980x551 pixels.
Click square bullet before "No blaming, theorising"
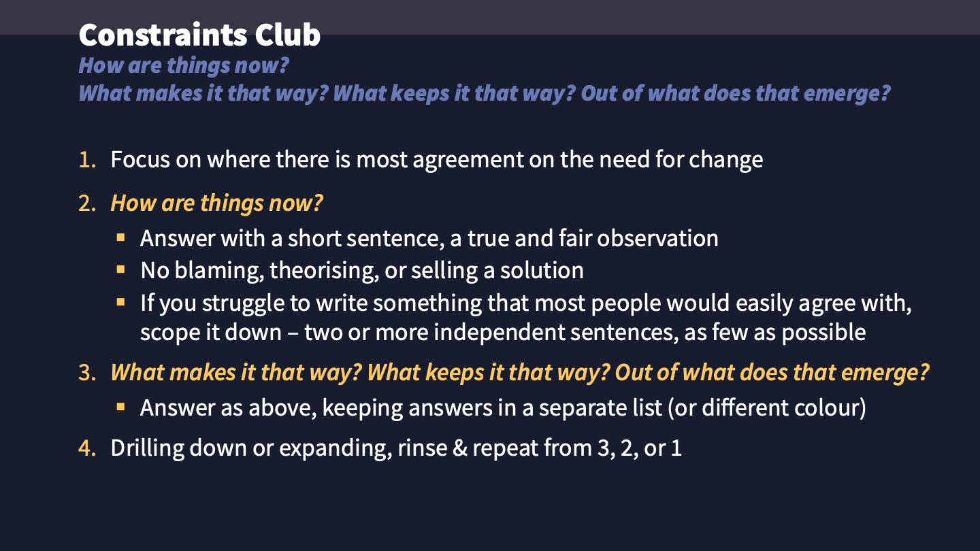(121, 270)
